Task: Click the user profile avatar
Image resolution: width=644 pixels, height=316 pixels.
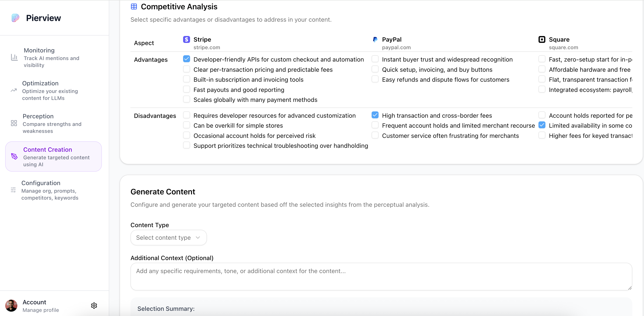Action: pos(11,306)
